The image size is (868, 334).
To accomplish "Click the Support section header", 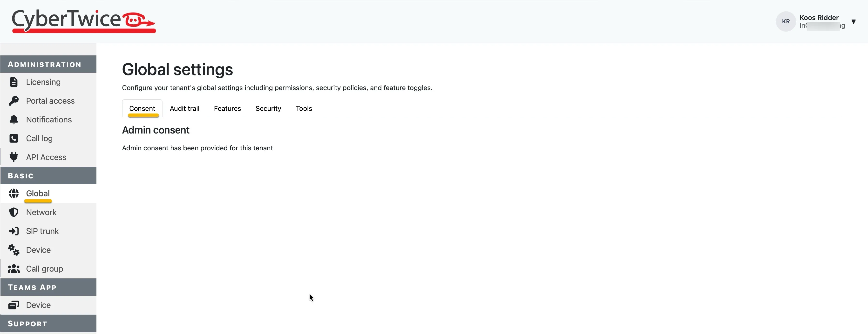I will point(48,324).
